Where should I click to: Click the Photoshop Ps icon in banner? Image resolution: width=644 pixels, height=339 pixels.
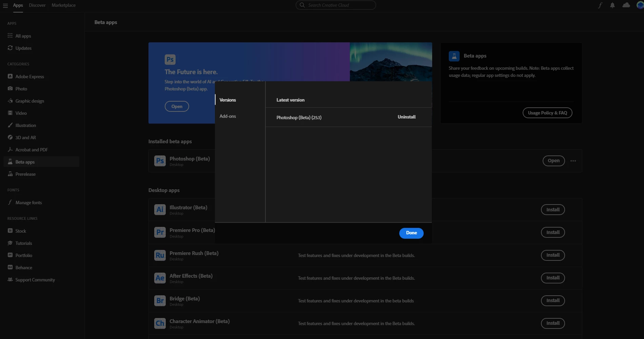coord(170,60)
